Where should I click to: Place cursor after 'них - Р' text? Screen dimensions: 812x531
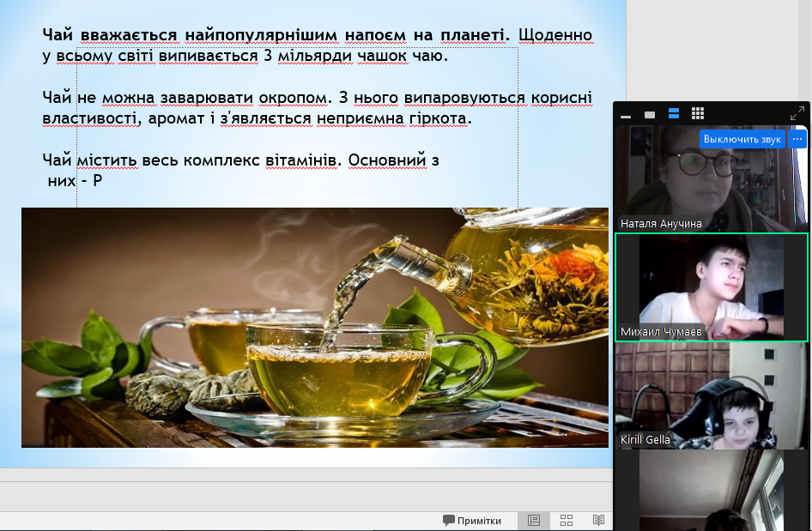[104, 181]
